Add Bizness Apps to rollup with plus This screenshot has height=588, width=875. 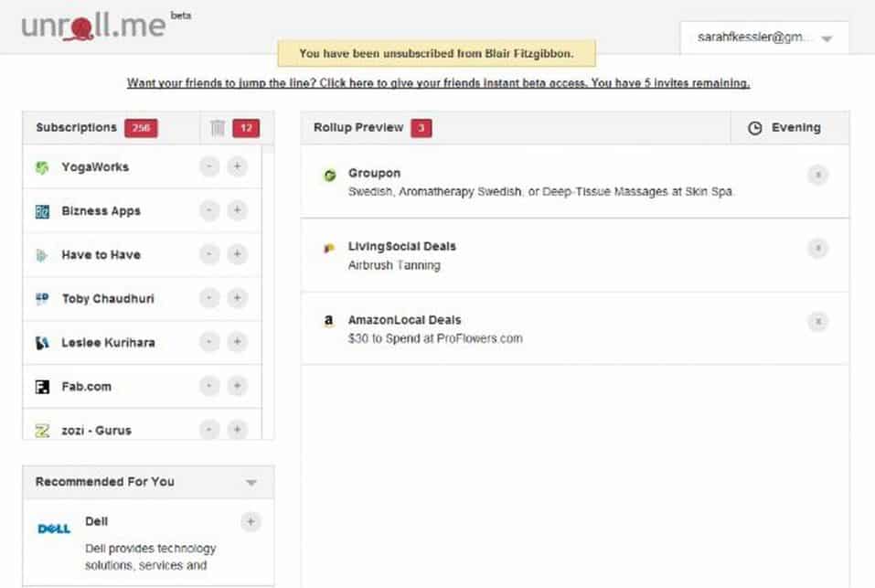click(x=237, y=210)
